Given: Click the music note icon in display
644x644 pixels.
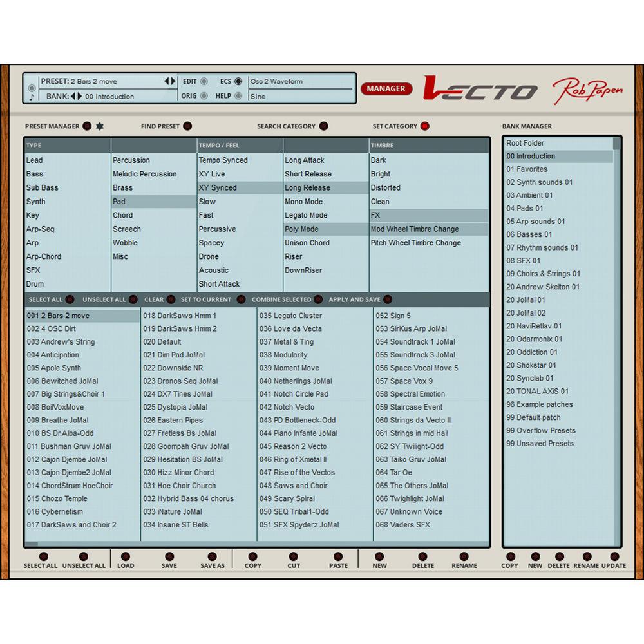Looking at the screenshot, I should tap(32, 97).
